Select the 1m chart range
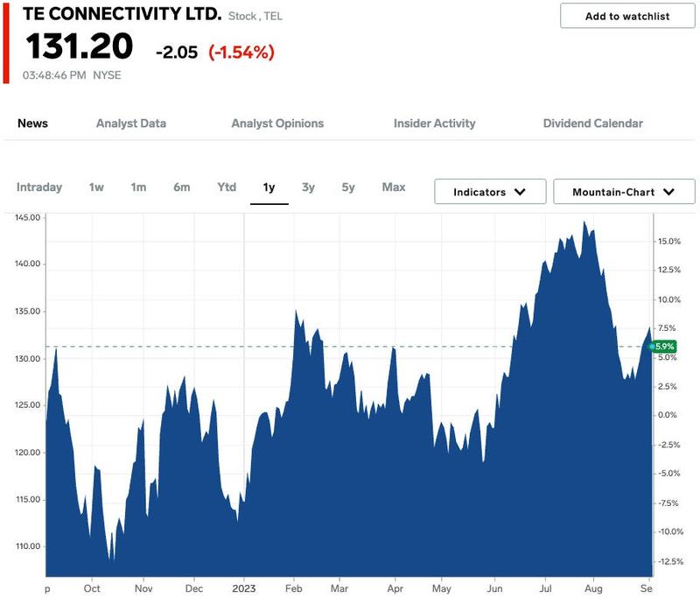This screenshot has width=700, height=598. pyautogui.click(x=138, y=187)
